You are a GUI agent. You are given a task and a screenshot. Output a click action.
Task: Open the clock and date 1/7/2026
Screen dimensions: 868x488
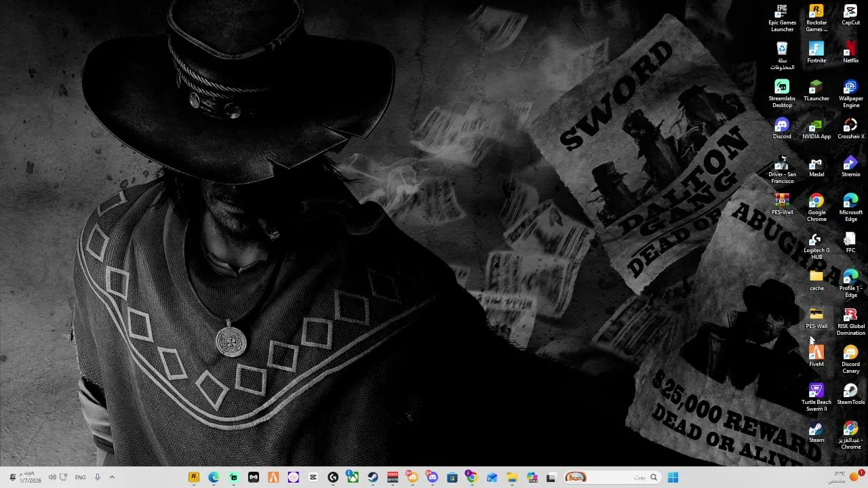tap(31, 477)
